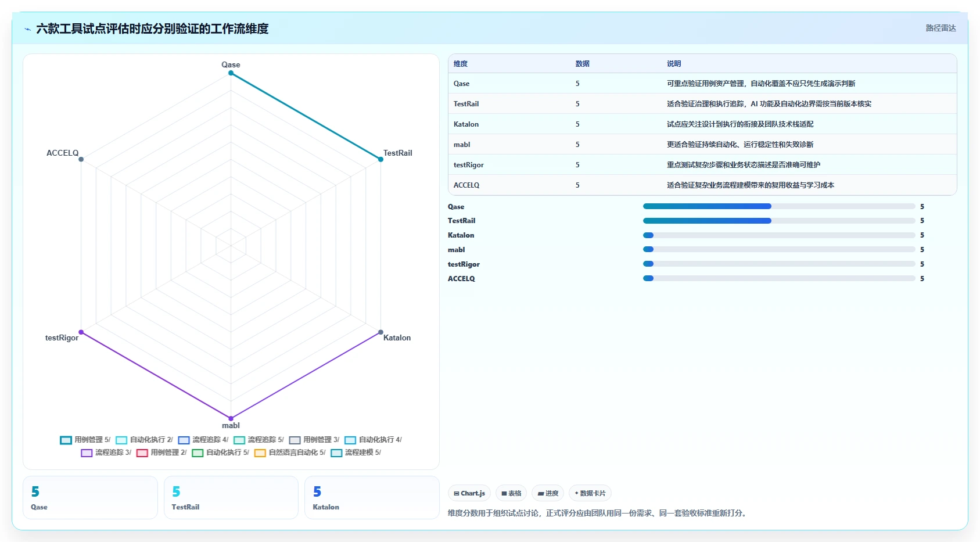
Task: Click the pulse icon beside the page title
Action: (27, 29)
